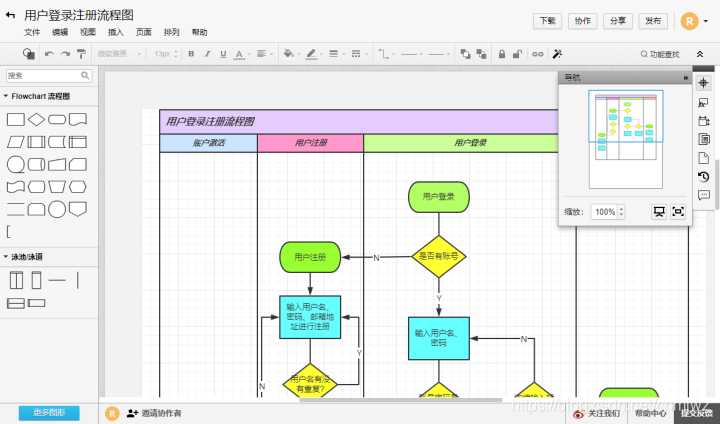720x424 pixels.
Task: Click the 用户登录 green rounded flowchart node
Action: point(439,197)
